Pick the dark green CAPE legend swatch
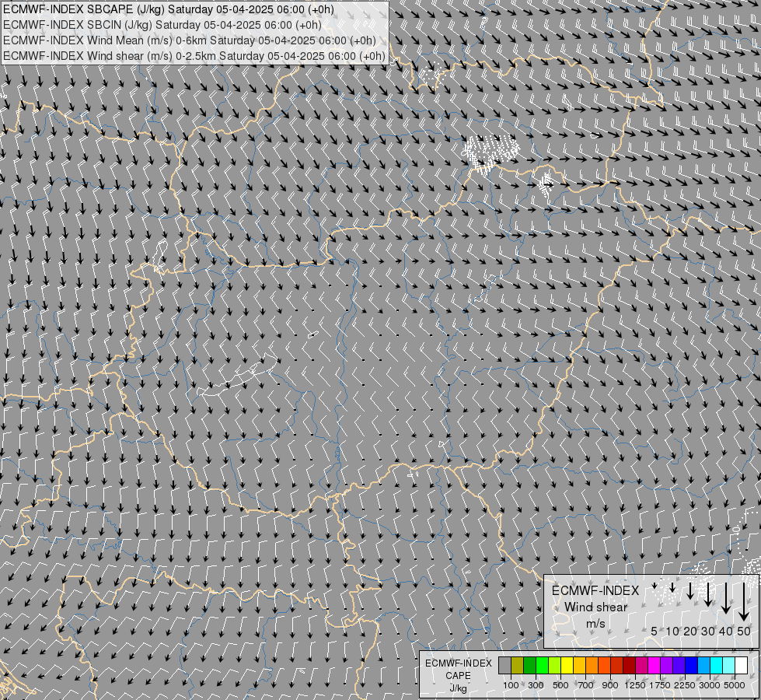 [529, 666]
